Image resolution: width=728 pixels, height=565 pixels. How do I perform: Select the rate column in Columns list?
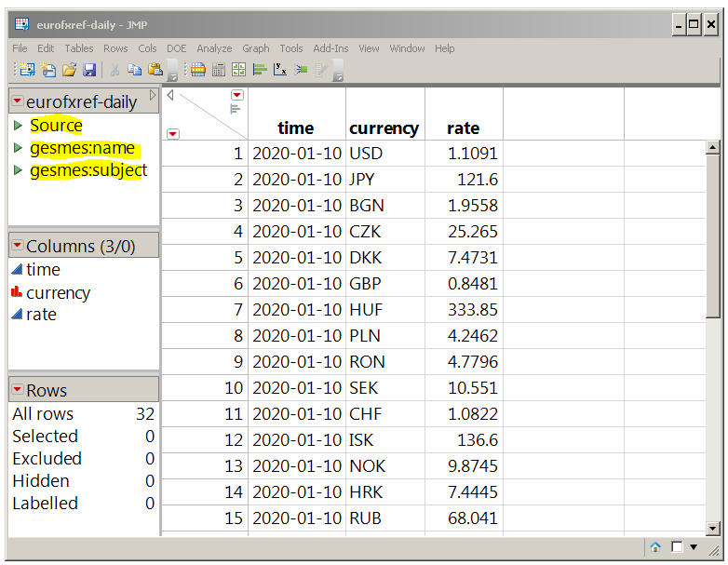(41, 315)
